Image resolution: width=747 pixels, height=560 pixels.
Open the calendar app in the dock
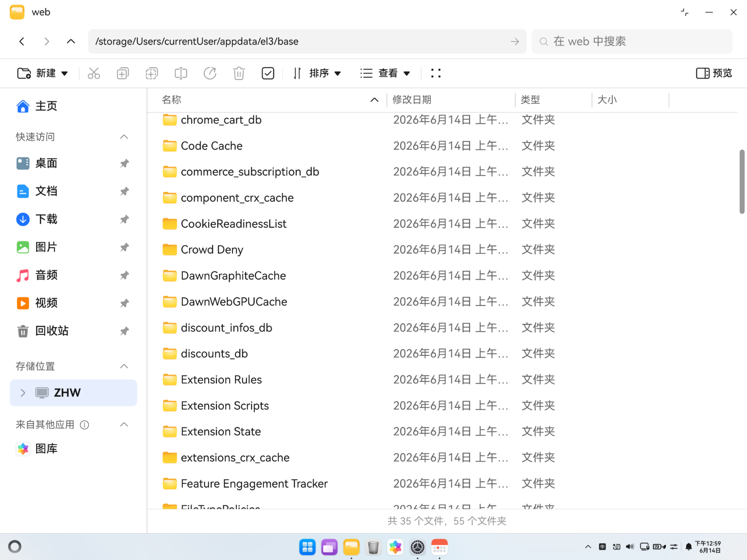tap(439, 547)
